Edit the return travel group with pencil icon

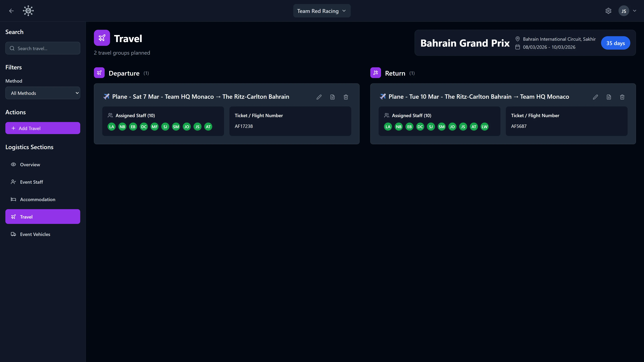coord(595,97)
